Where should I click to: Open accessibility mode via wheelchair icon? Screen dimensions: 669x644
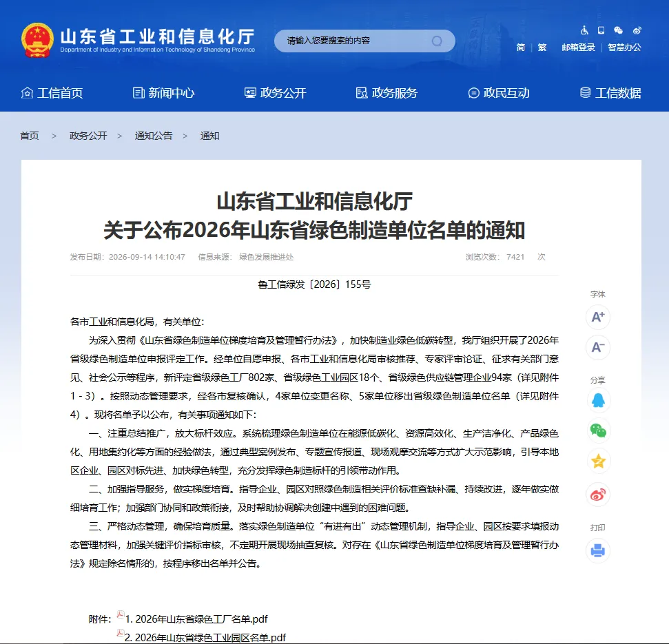[584, 30]
